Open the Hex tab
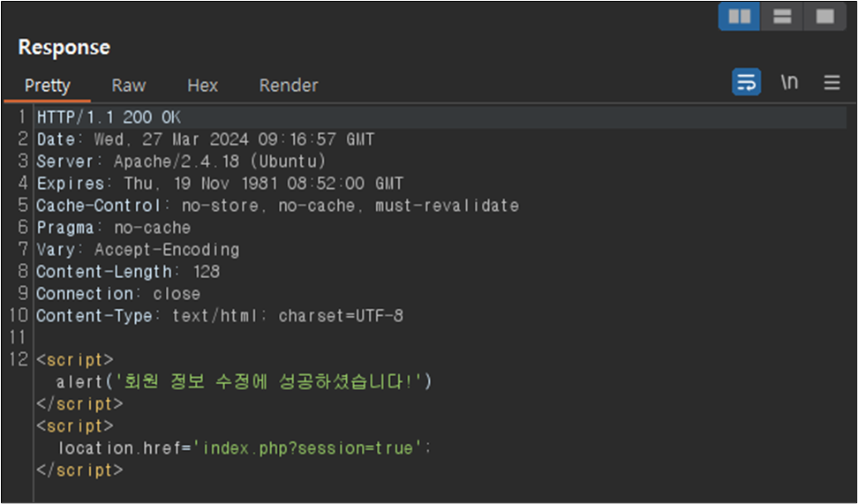Screen dimensions: 858x504 pos(202,86)
